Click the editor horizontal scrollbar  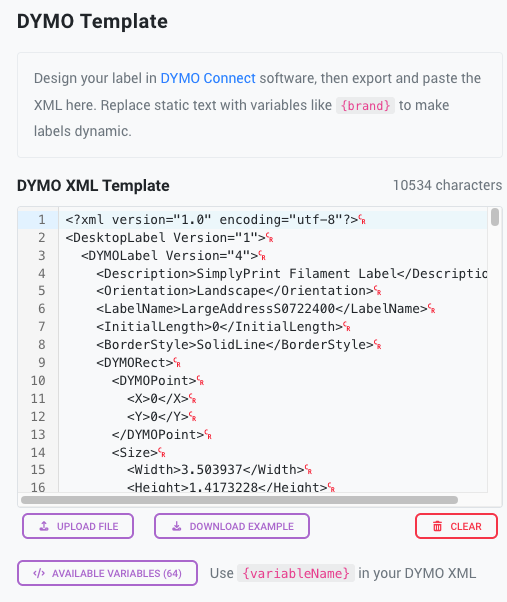[239, 500]
